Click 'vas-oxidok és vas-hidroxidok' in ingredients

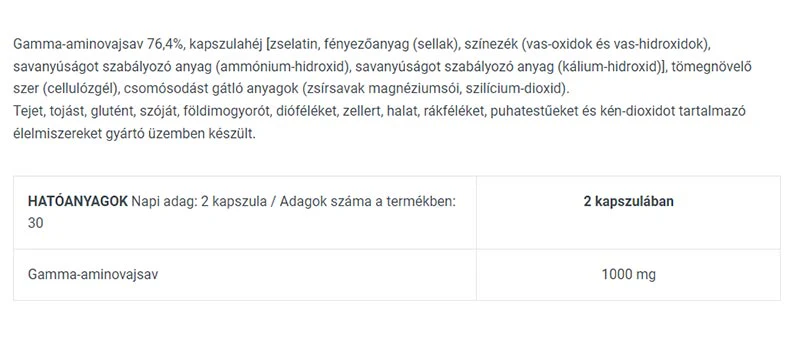615,44
